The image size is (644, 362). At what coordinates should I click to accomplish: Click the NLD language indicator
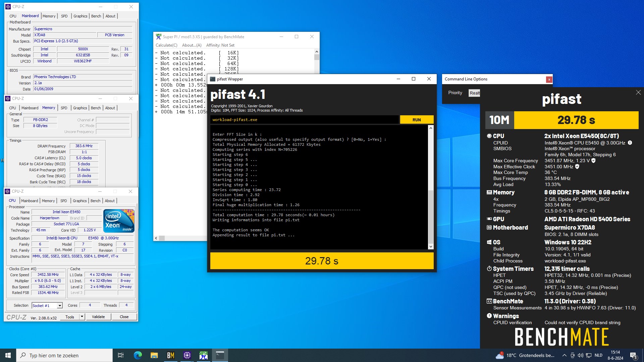click(x=598, y=355)
